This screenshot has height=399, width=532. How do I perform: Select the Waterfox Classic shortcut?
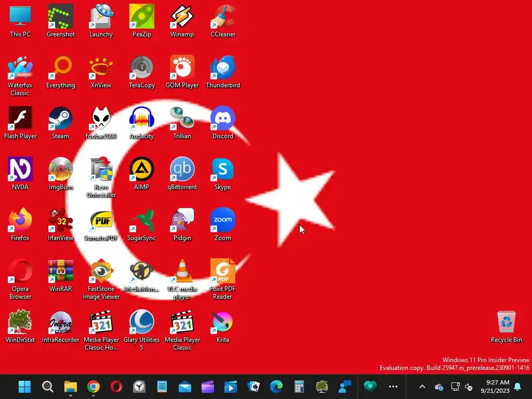pyautogui.click(x=20, y=76)
